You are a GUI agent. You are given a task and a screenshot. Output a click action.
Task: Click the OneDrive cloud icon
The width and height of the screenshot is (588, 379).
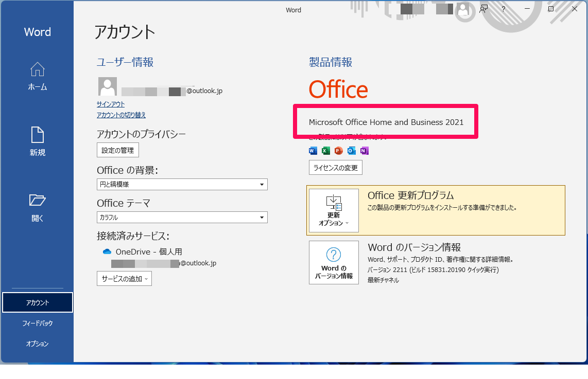(x=107, y=251)
